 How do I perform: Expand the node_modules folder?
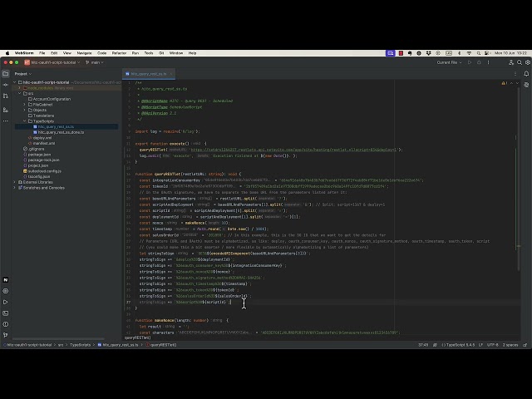point(20,88)
